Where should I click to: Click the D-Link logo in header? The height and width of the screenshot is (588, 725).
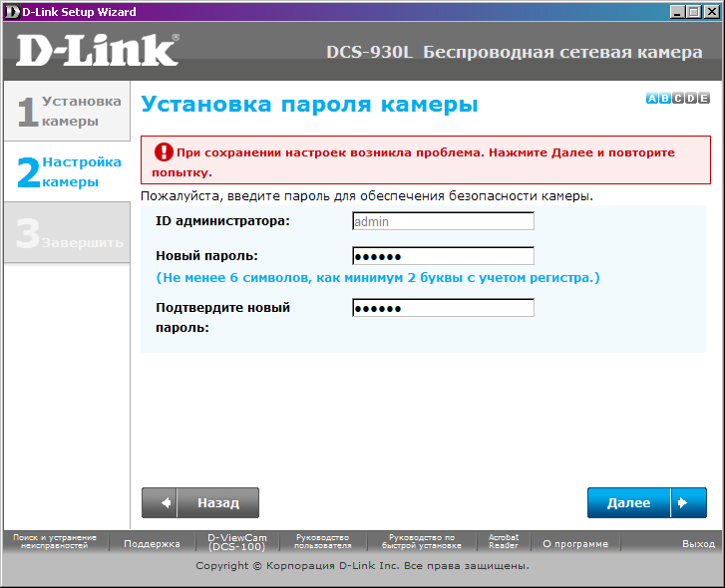coord(97,51)
